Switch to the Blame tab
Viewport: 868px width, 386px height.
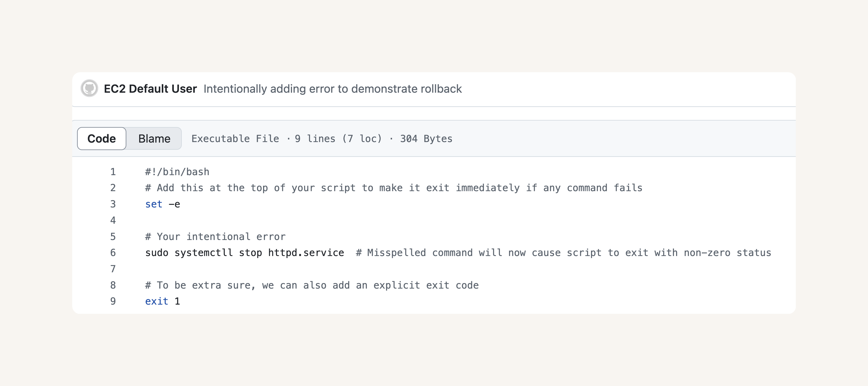(154, 139)
